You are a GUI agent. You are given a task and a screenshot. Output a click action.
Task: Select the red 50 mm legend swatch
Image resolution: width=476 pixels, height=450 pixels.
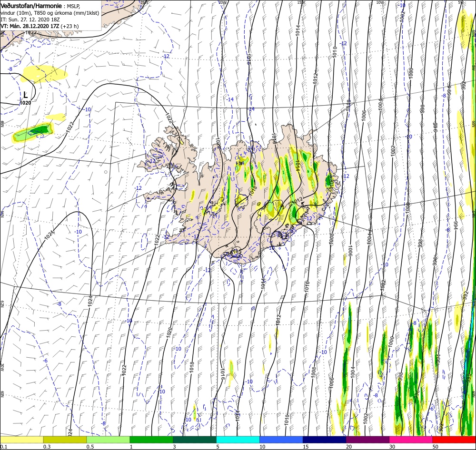(454, 440)
